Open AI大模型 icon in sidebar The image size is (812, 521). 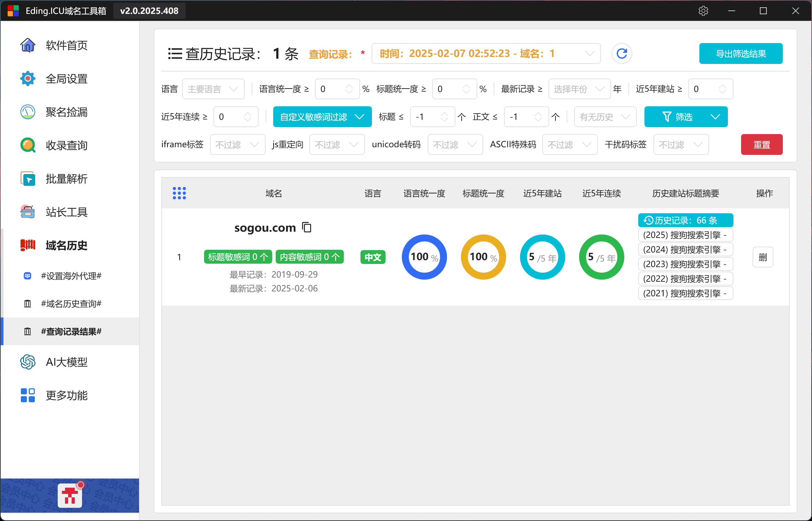(x=28, y=362)
